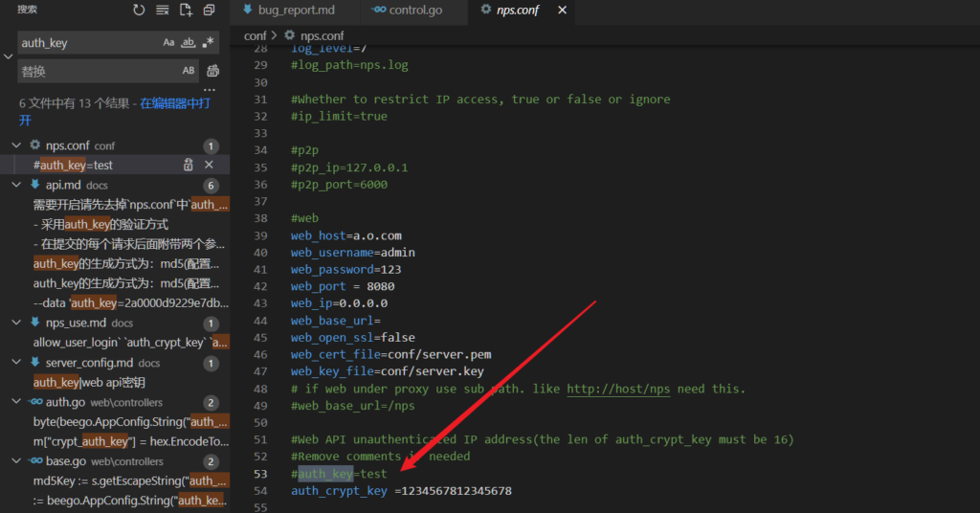Refresh the search results
The height and width of the screenshot is (513, 980).
tap(139, 10)
